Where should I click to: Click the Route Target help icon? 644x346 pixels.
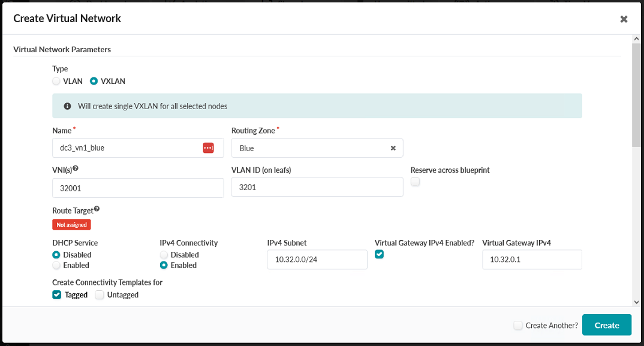pos(97,209)
